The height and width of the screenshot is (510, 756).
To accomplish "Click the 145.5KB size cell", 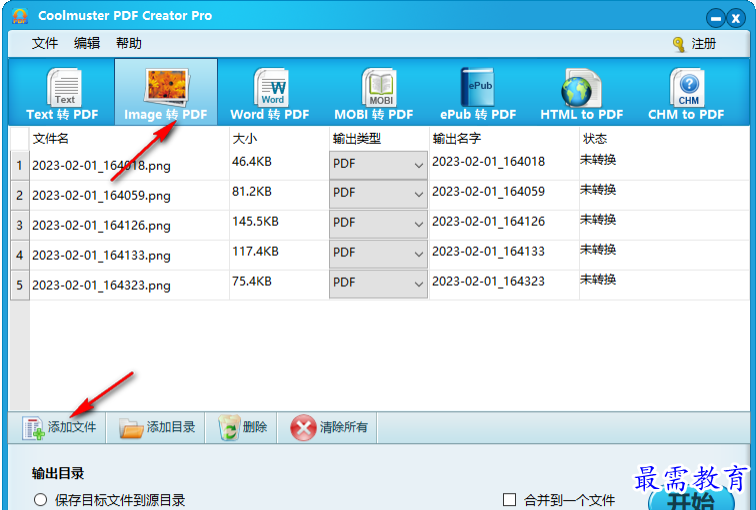I will coord(256,221).
